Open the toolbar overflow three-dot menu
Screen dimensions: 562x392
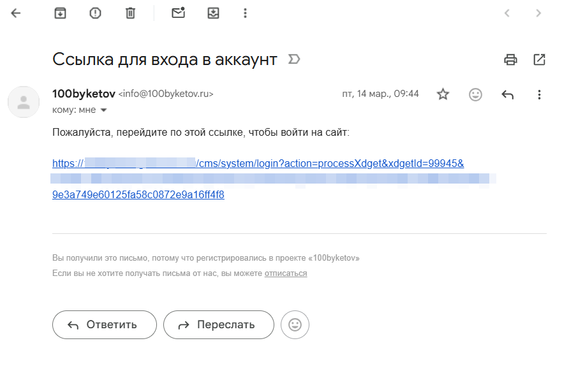coord(245,13)
